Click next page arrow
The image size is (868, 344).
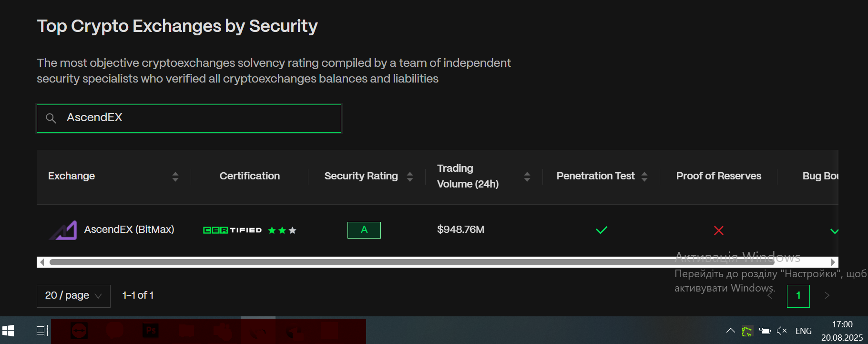[x=827, y=296]
